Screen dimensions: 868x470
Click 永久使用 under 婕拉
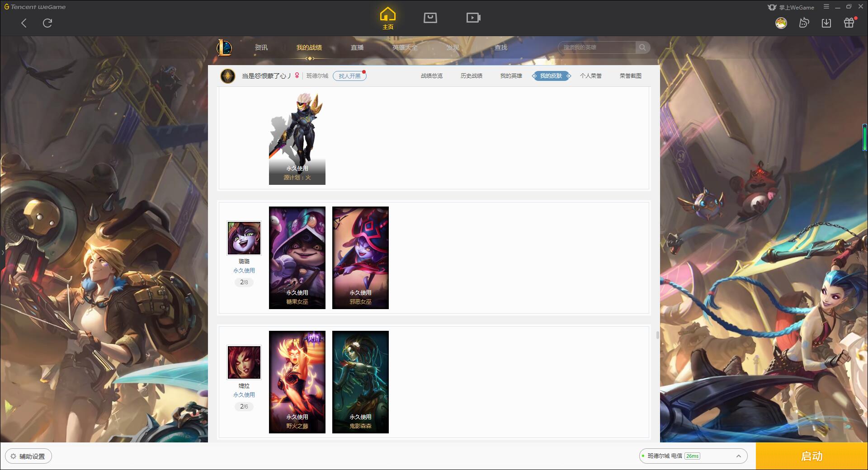point(244,395)
